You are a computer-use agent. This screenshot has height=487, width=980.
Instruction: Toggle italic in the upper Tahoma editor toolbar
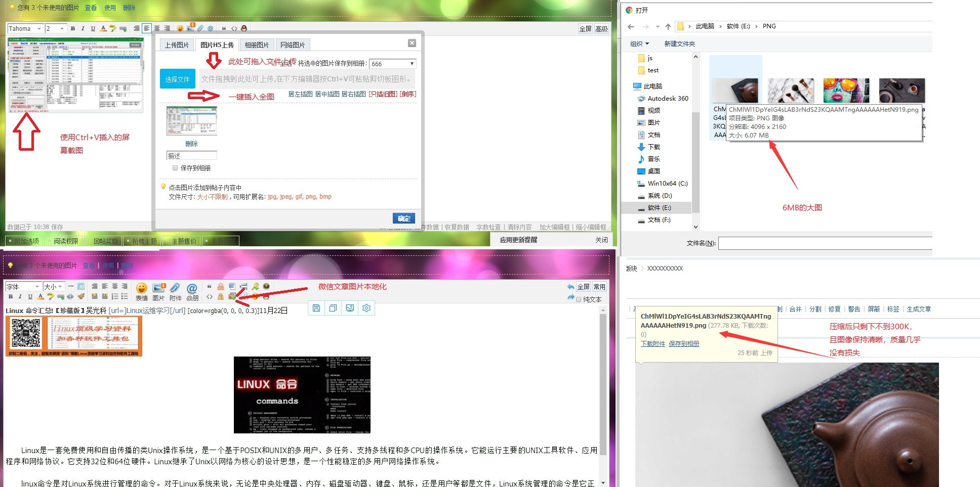tap(83, 29)
